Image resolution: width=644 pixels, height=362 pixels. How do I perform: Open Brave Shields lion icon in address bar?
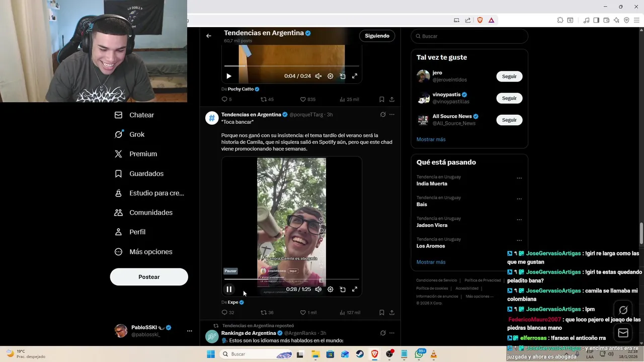(480, 20)
